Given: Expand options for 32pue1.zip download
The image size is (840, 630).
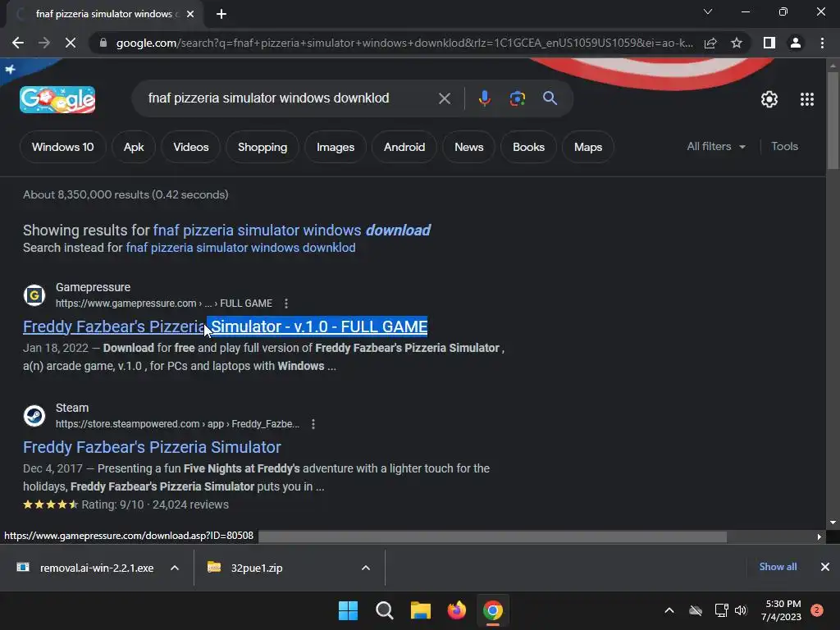Looking at the screenshot, I should point(366,568).
